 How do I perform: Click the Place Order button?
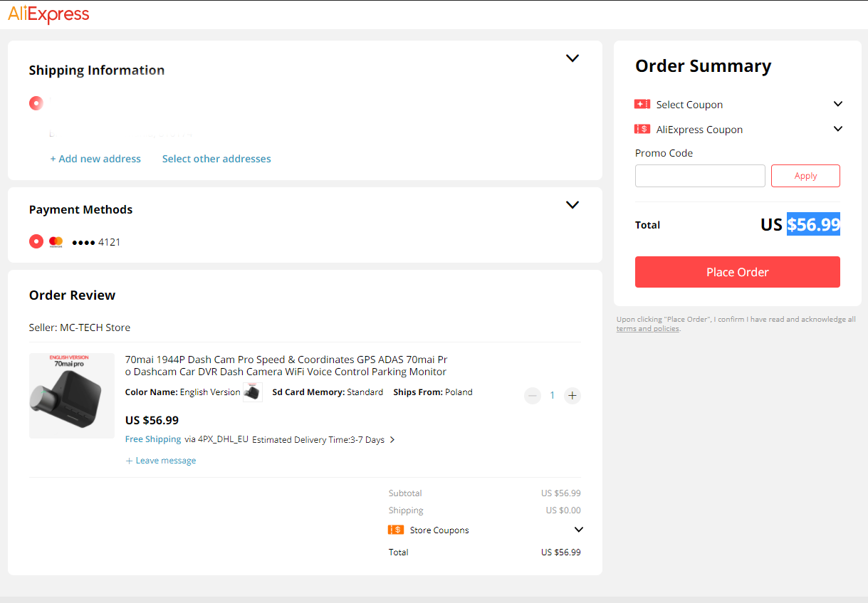tap(738, 272)
